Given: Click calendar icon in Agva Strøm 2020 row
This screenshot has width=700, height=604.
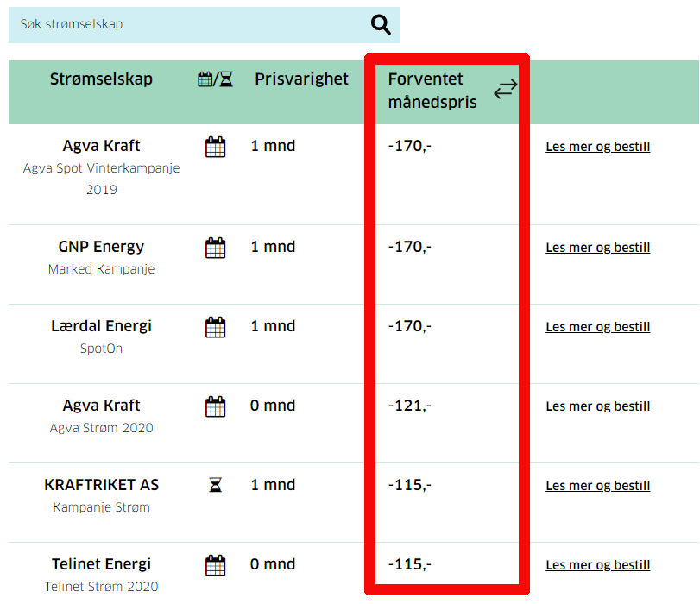Looking at the screenshot, I should (215, 406).
